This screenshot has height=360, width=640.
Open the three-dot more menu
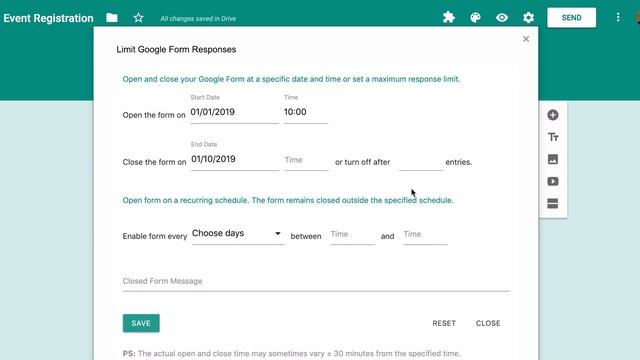pyautogui.click(x=618, y=17)
